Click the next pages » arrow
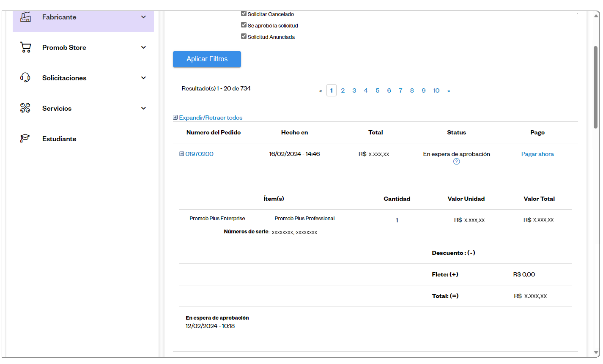The height and width of the screenshot is (364, 603). (x=449, y=91)
